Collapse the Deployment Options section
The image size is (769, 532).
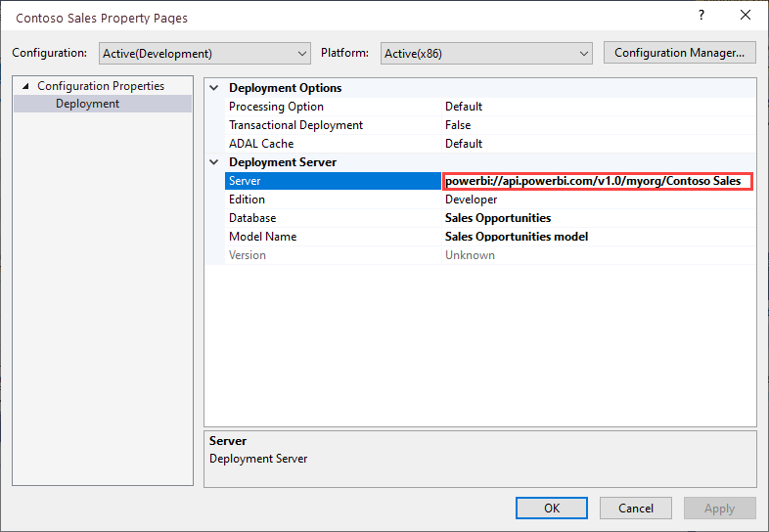pyautogui.click(x=214, y=88)
